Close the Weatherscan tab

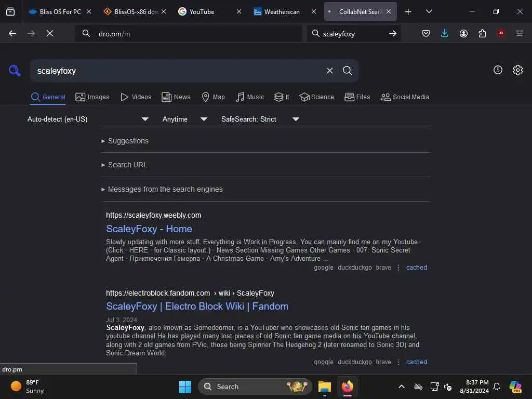314,11
